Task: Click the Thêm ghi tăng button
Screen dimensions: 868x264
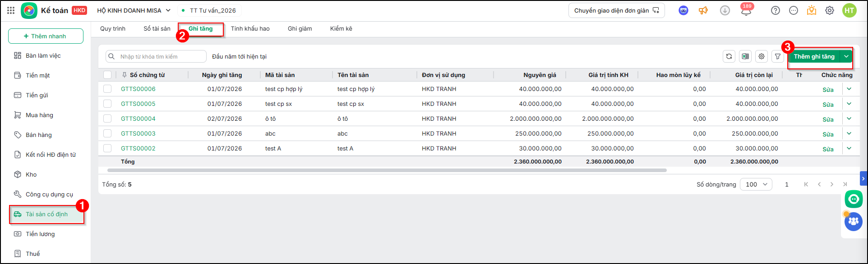Action: coord(814,56)
